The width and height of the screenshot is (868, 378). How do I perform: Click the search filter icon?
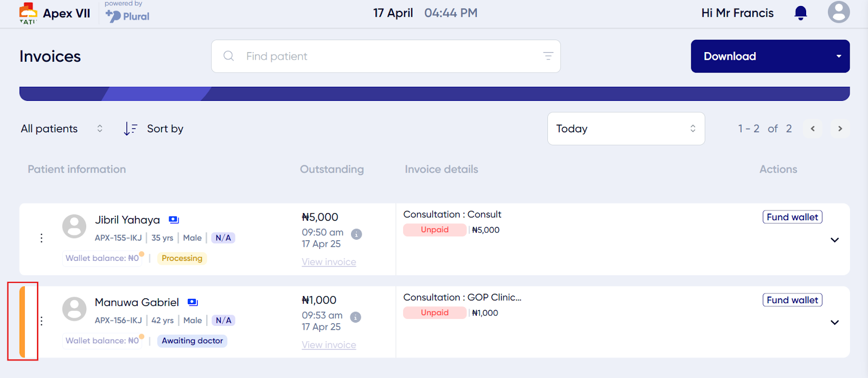point(548,56)
